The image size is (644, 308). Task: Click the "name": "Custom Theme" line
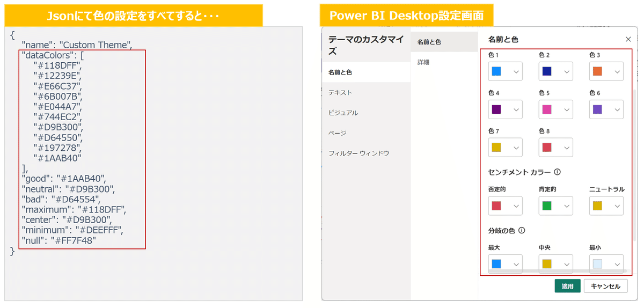[77, 45]
